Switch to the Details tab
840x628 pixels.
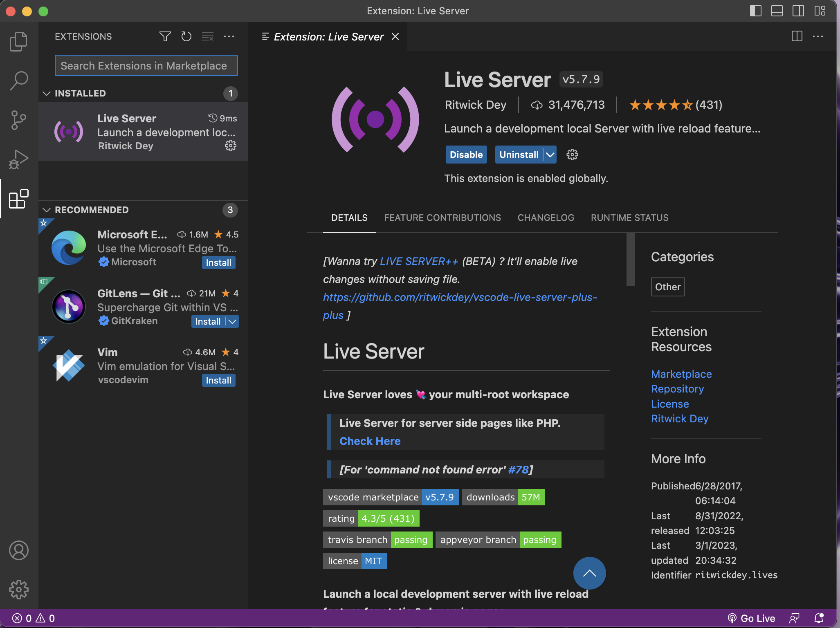[x=349, y=218]
